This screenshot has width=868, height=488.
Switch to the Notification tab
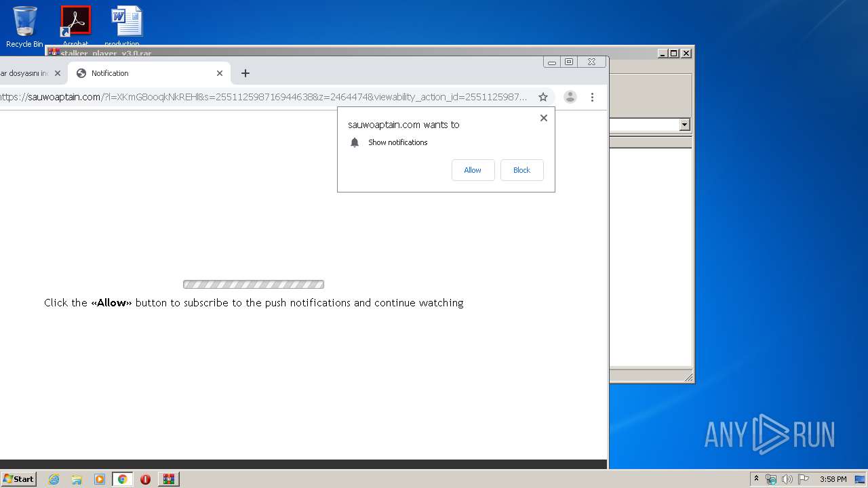149,73
